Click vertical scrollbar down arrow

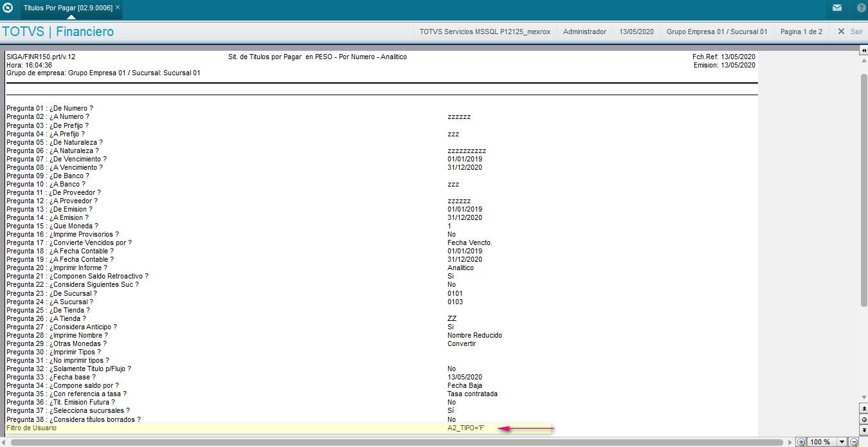pyautogui.click(x=863, y=397)
